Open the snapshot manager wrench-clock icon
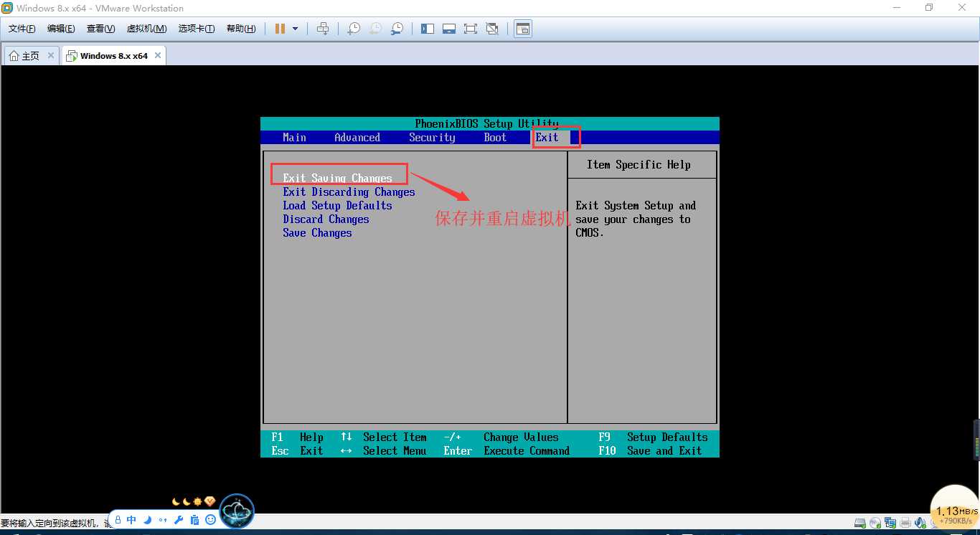The height and width of the screenshot is (535, 980). pyautogui.click(x=397, y=29)
